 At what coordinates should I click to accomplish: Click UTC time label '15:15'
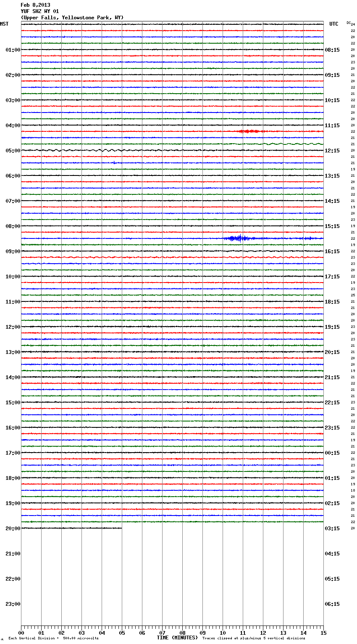pyautogui.click(x=332, y=226)
